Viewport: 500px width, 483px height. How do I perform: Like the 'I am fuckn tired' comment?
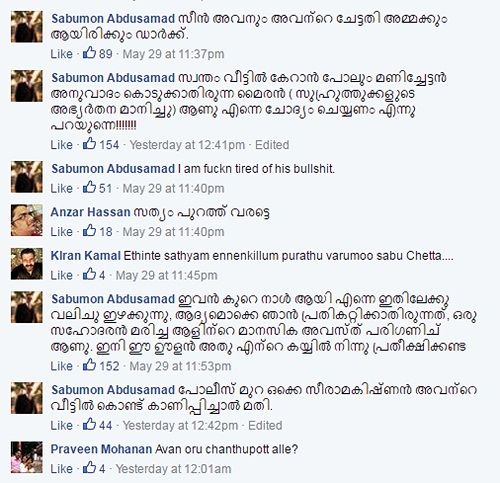[x=62, y=188]
